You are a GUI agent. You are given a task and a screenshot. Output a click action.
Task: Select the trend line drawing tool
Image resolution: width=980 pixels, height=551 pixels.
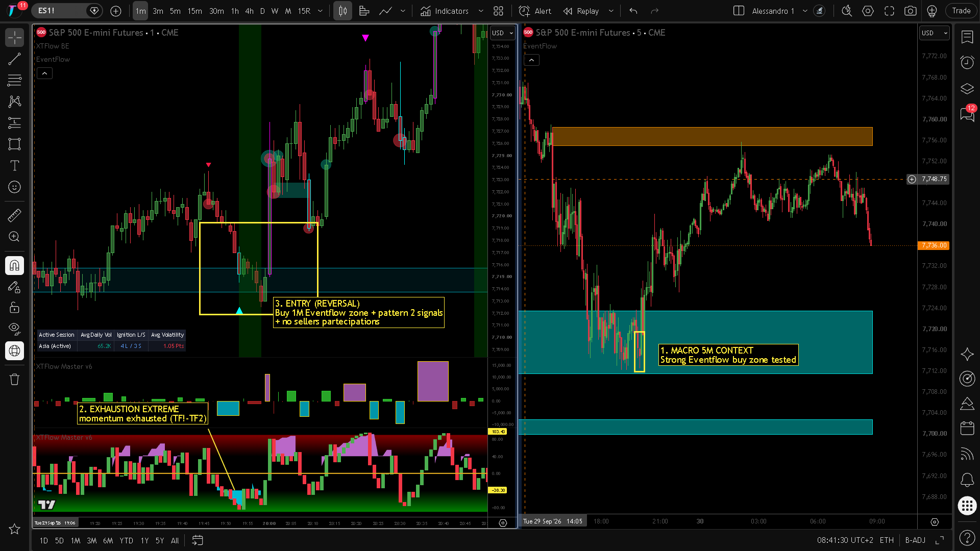coord(14,59)
